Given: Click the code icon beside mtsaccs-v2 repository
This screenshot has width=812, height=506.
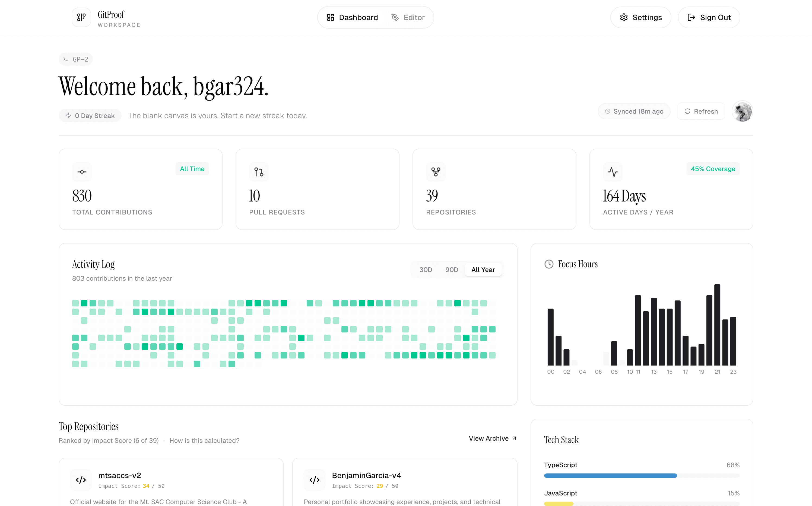Looking at the screenshot, I should (81, 480).
